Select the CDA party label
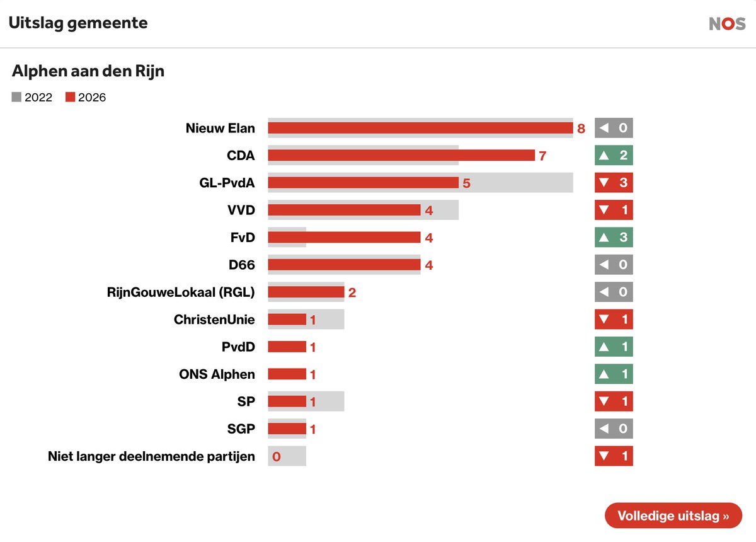The height and width of the screenshot is (542, 756). point(241,156)
